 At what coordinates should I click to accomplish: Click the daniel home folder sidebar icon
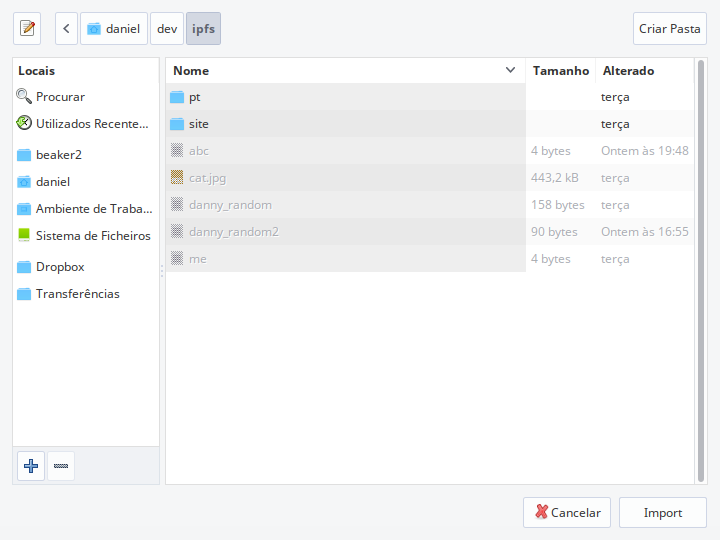[x=24, y=182]
